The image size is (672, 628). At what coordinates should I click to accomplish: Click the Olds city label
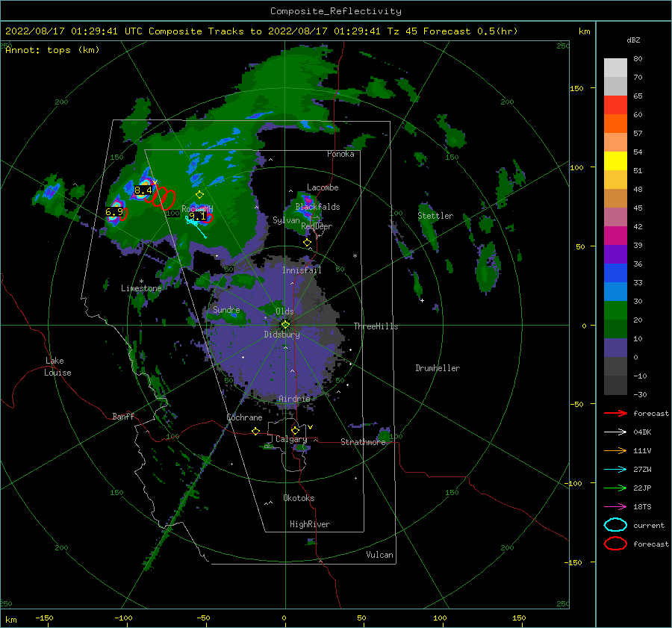284,311
